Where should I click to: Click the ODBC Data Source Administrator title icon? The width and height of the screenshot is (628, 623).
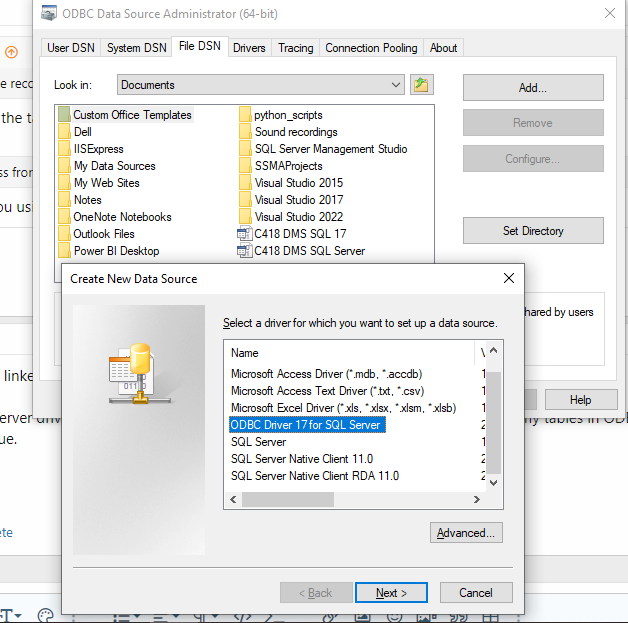point(49,13)
